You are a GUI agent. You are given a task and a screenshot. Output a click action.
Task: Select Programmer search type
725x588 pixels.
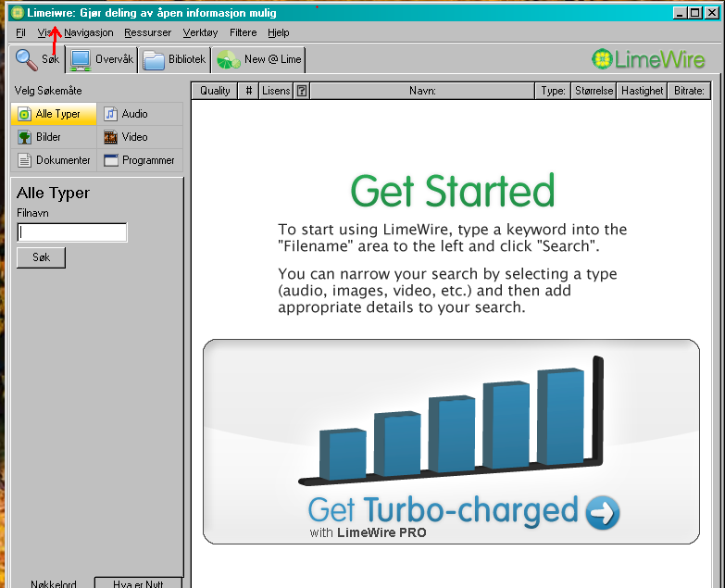click(x=140, y=160)
